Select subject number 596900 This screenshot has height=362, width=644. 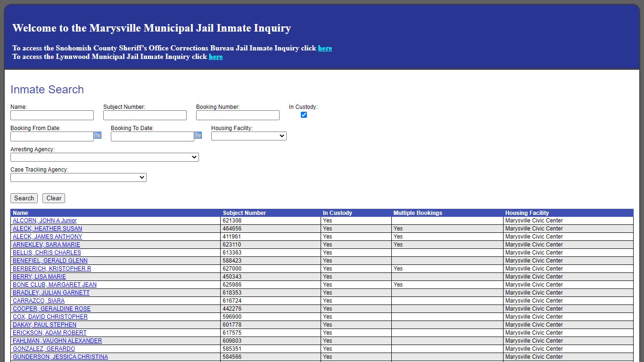[232, 317]
